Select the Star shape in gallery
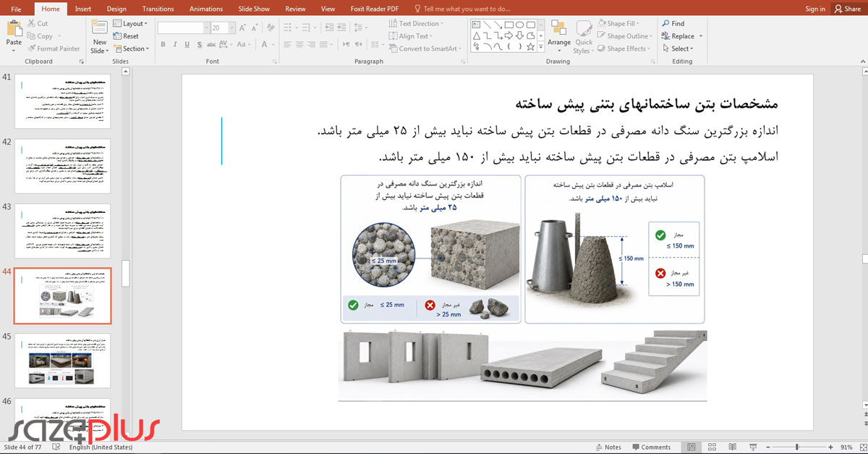The width and height of the screenshot is (868, 454). point(531,47)
